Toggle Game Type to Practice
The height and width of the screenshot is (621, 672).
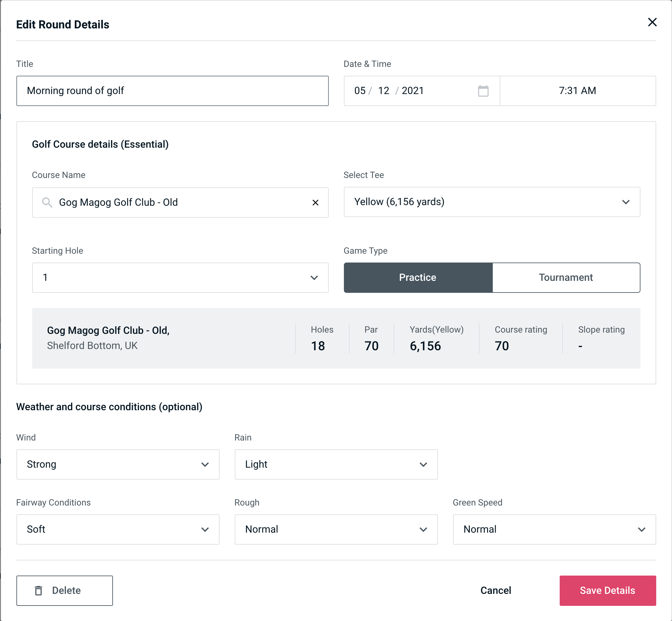point(417,277)
